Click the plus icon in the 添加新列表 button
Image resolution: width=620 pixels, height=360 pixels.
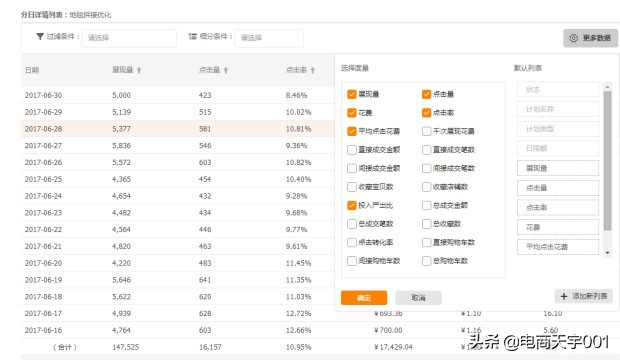[x=564, y=296]
